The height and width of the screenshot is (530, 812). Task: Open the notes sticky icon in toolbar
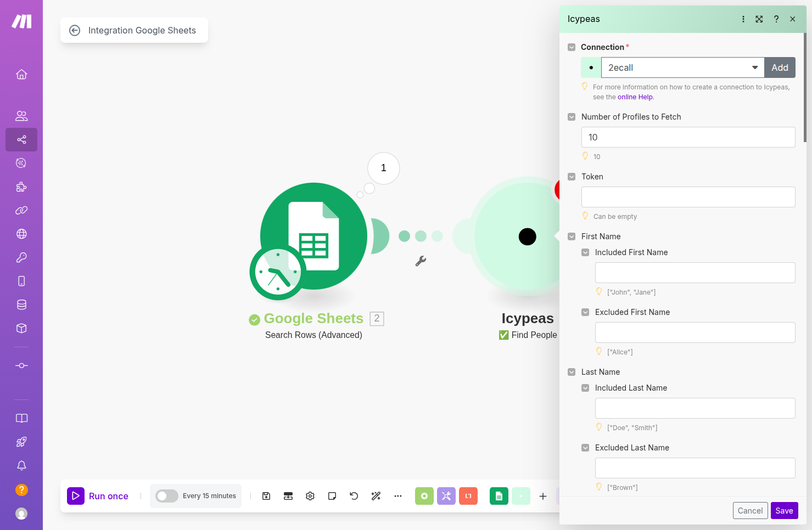pos(332,496)
